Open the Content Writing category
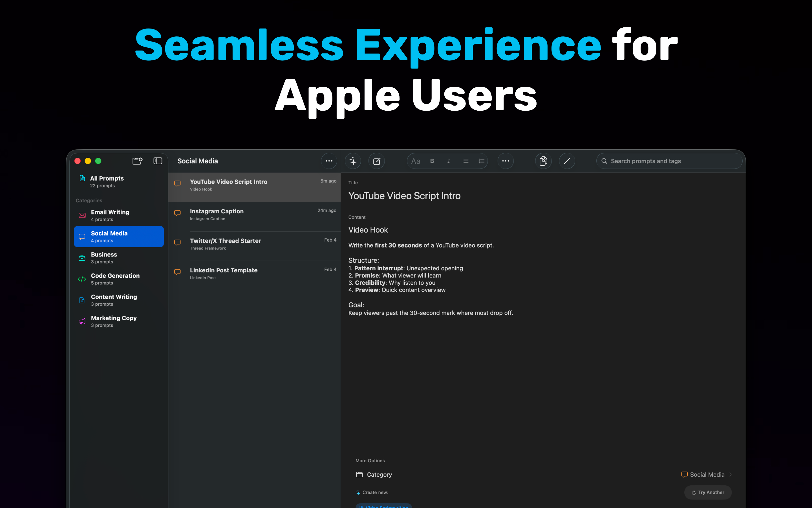This screenshot has width=812, height=508. pyautogui.click(x=119, y=300)
